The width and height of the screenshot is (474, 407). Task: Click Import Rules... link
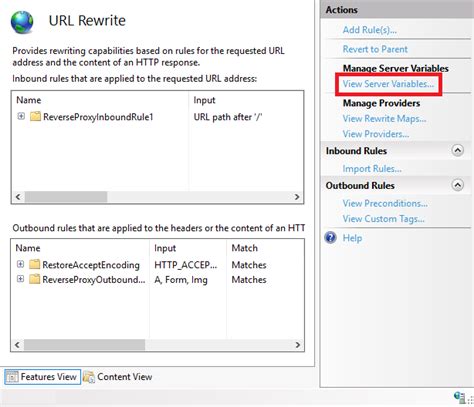point(372,169)
